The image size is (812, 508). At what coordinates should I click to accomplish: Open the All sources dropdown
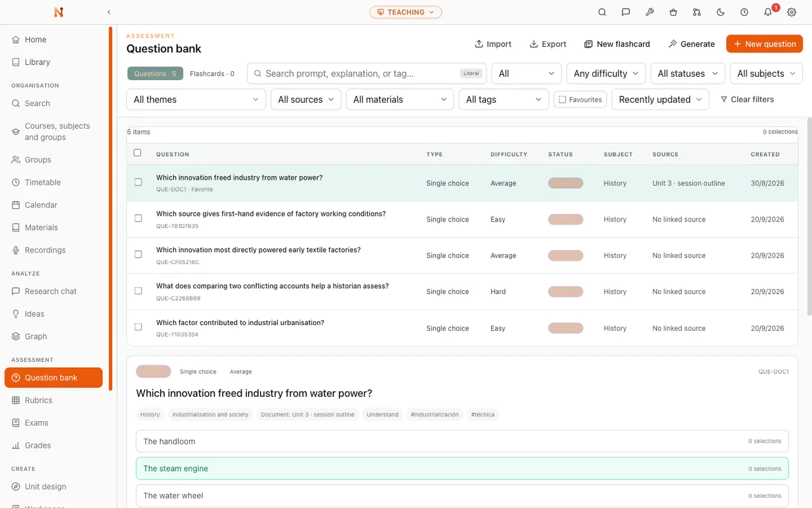[x=306, y=100]
